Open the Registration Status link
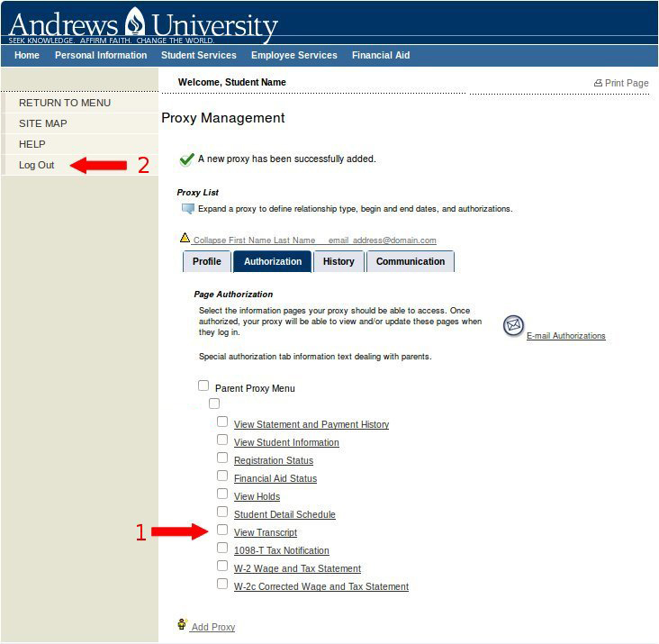 pos(274,461)
